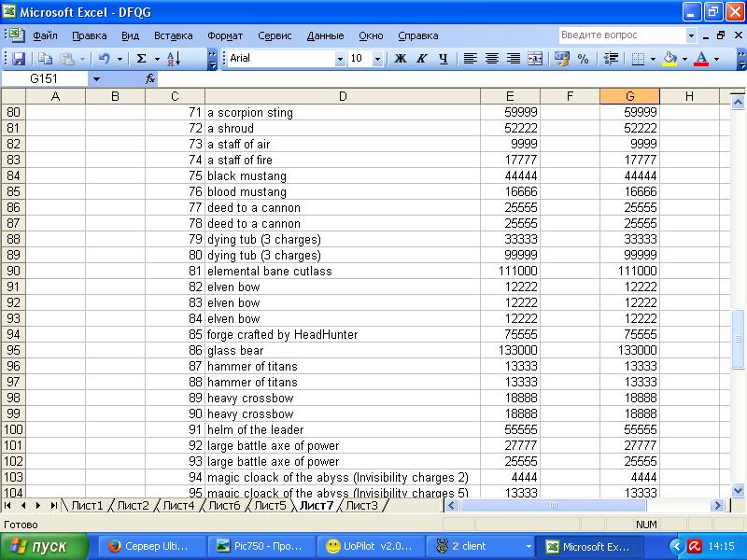Image resolution: width=747 pixels, height=560 pixels.
Task: Open the Вставка menu
Action: pos(173,35)
